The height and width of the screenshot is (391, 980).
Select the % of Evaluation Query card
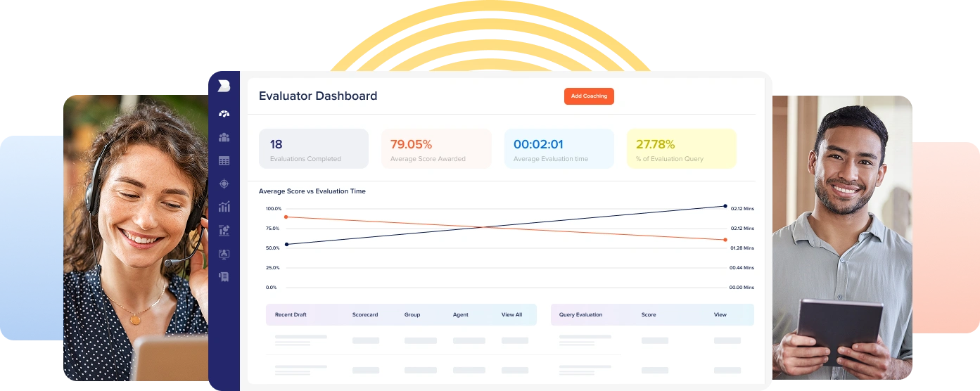[681, 149]
